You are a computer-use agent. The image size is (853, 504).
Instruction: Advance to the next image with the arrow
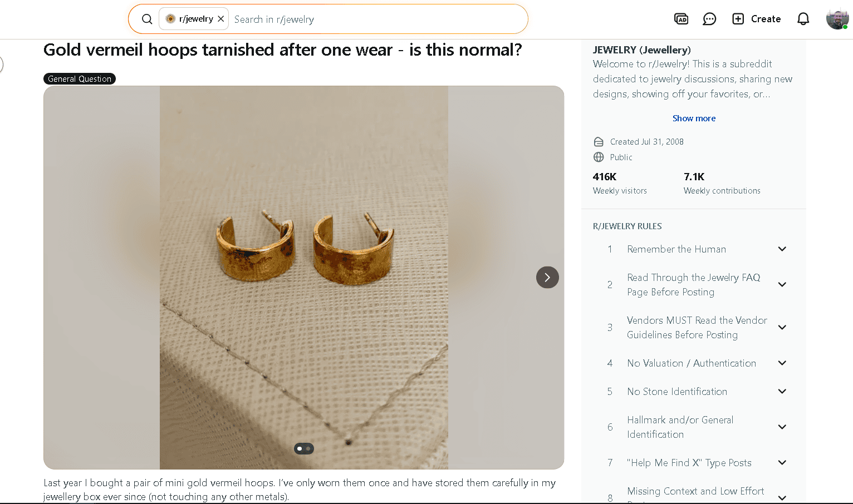pyautogui.click(x=547, y=277)
